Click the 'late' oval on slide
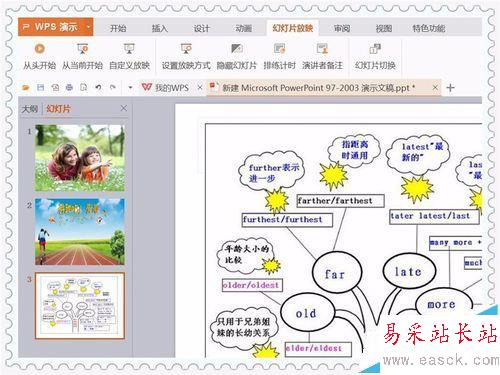500x375 pixels. click(409, 271)
